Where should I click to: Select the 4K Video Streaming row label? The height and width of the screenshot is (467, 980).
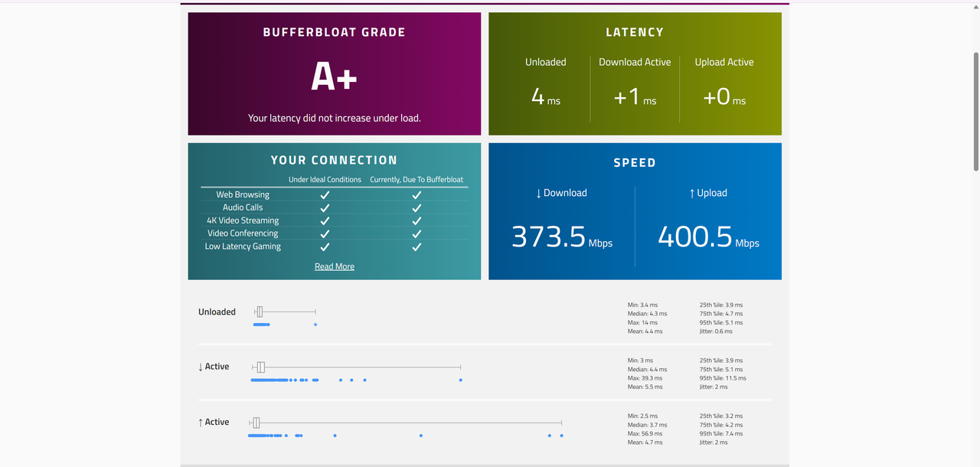tap(243, 220)
